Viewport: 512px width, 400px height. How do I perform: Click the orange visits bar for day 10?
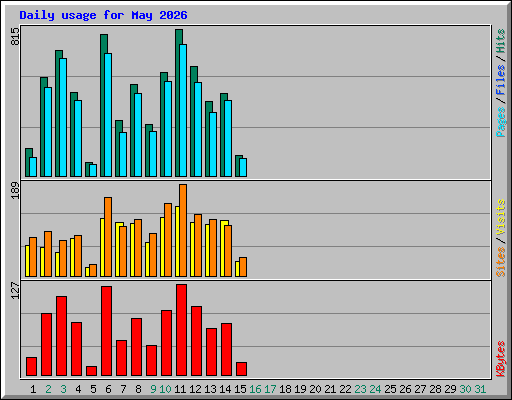(x=168, y=240)
